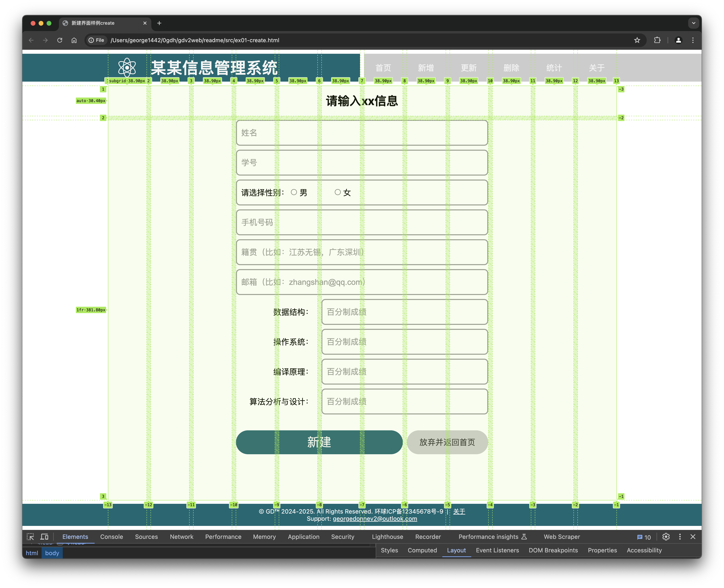This screenshot has width=724, height=588.
Task: Click the browser home icon
Action: click(x=74, y=40)
